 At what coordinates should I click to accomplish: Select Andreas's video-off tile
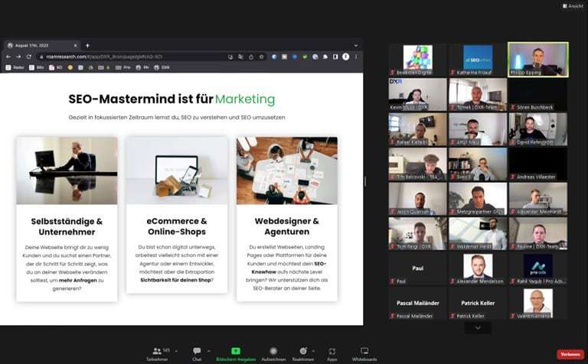tap(538, 164)
